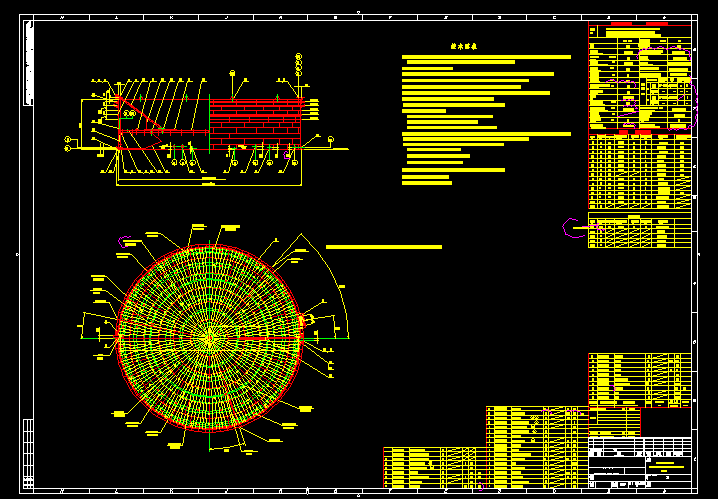This screenshot has width=718, height=499.
Task: Click the small grid table at lower-left border
Action: 28,453
